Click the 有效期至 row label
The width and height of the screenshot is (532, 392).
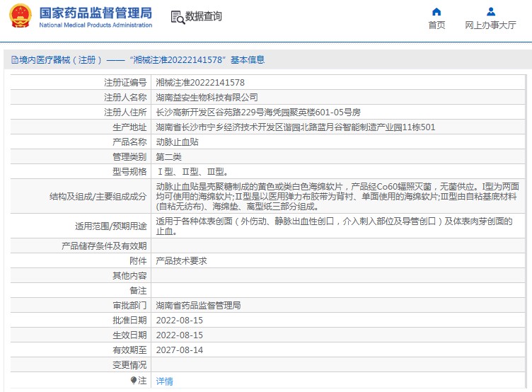(x=129, y=350)
